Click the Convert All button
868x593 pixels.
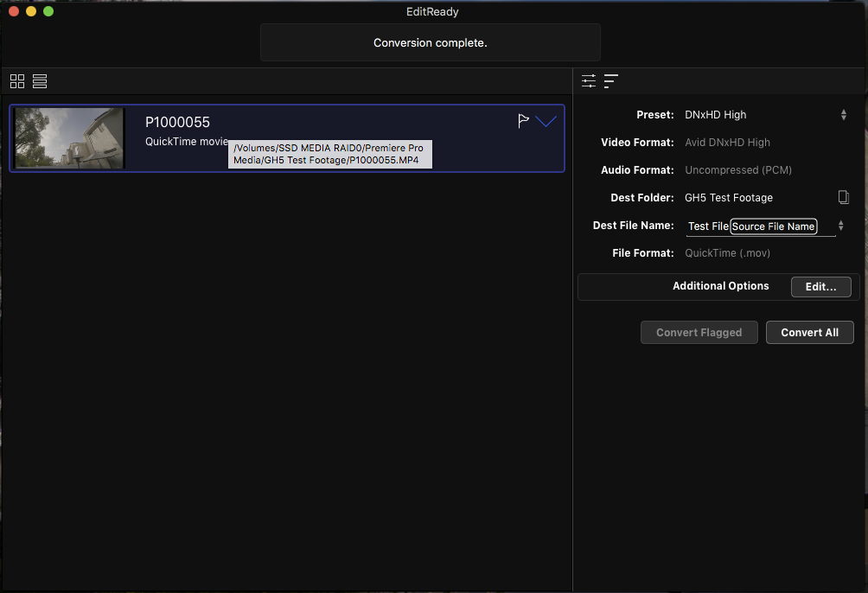[809, 333]
